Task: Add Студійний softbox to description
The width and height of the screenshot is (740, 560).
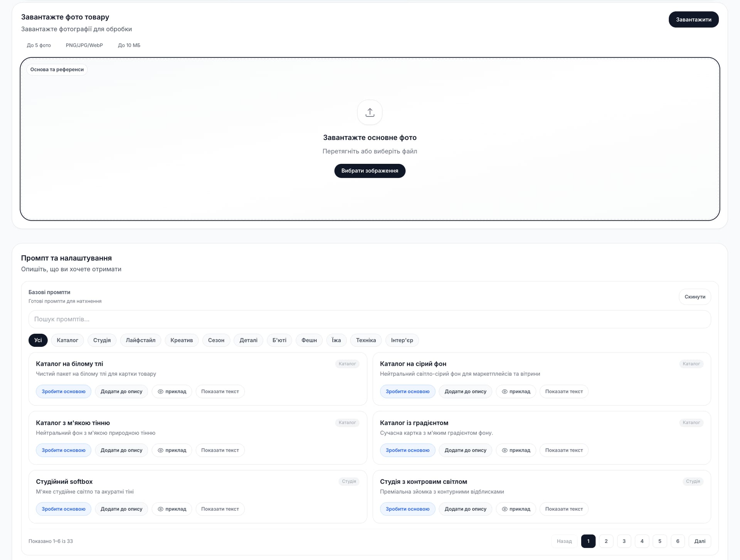Action: pos(121,509)
